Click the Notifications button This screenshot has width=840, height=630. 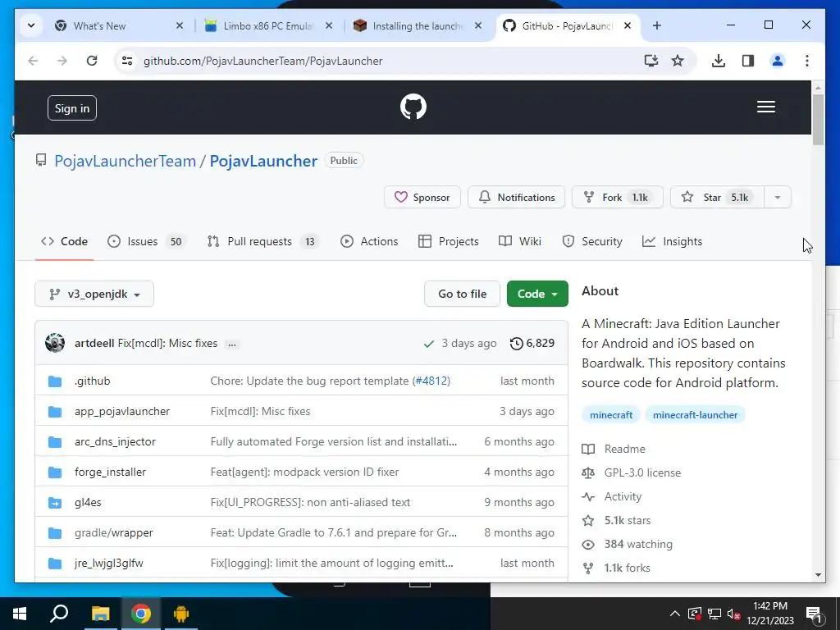pyautogui.click(x=517, y=197)
